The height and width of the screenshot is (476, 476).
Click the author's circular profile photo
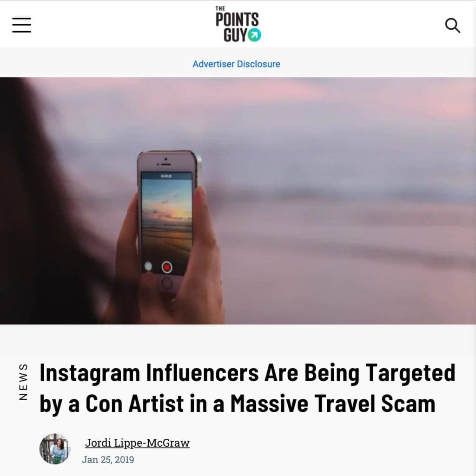[55, 449]
